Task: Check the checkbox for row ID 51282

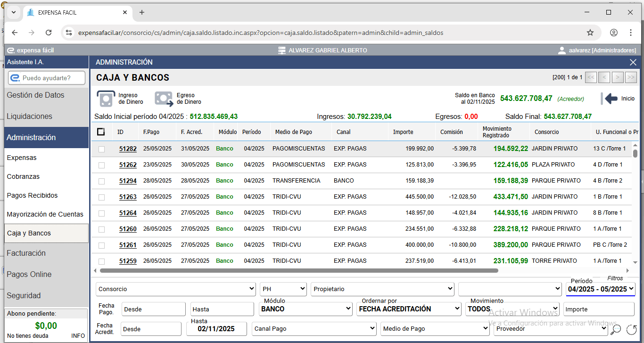Action: pos(101,149)
